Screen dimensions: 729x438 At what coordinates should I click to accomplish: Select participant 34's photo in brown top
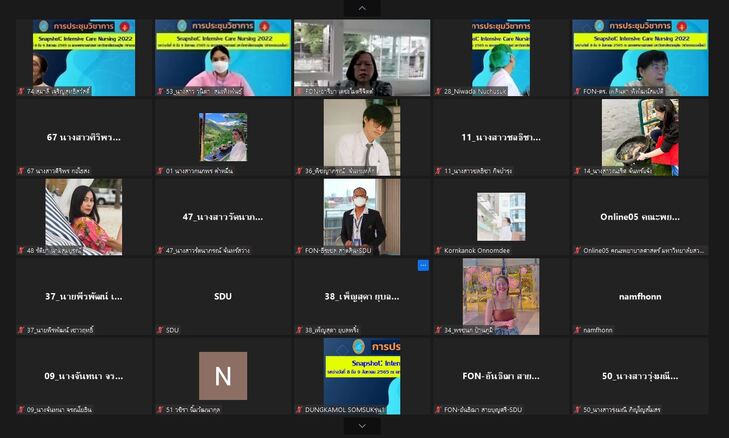pos(501,296)
